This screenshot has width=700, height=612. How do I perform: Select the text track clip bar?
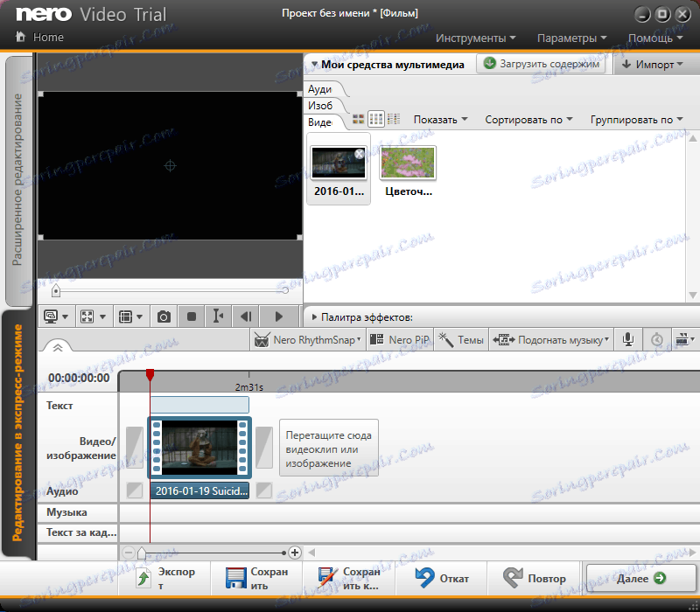[x=199, y=405]
